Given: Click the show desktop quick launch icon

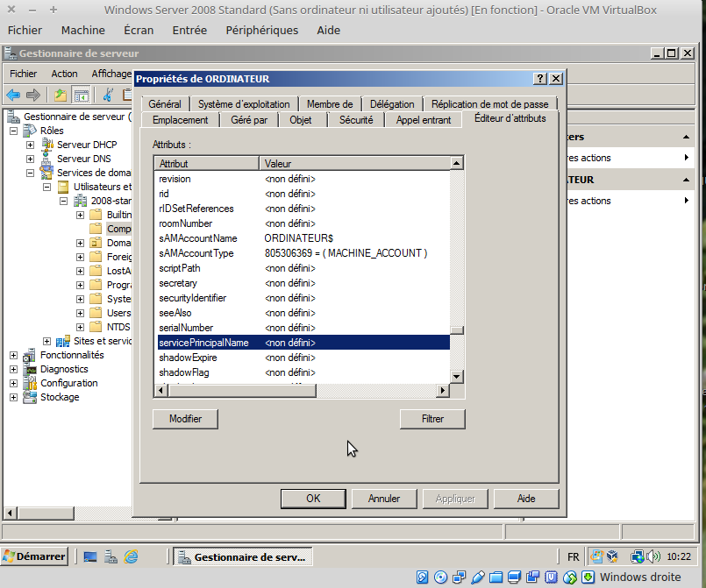Looking at the screenshot, I should tap(89, 556).
